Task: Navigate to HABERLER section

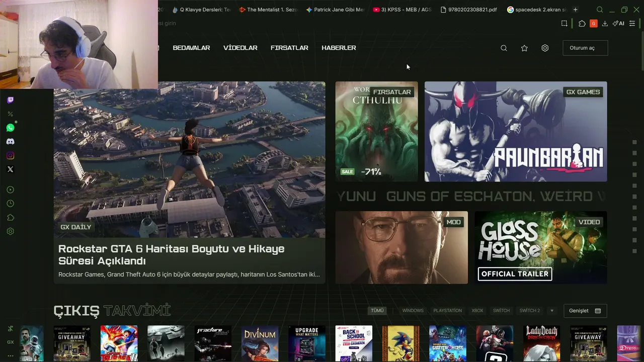Action: pos(339,48)
